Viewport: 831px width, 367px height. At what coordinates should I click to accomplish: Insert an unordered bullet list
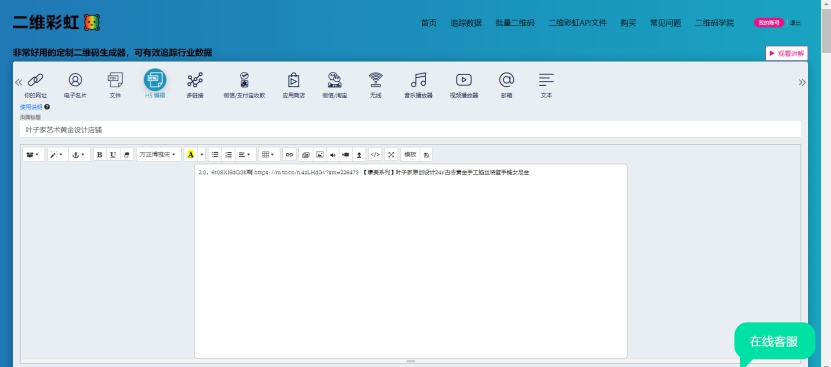[x=215, y=154]
